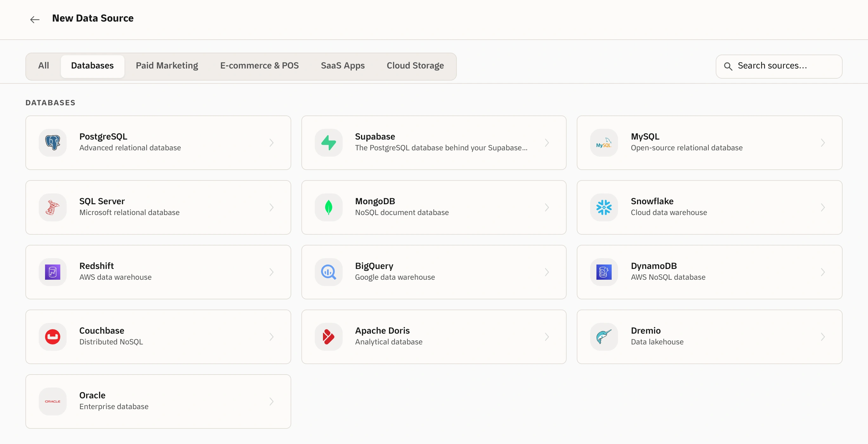Click the Redshift purple icon
Image resolution: width=868 pixels, height=444 pixels.
click(53, 272)
